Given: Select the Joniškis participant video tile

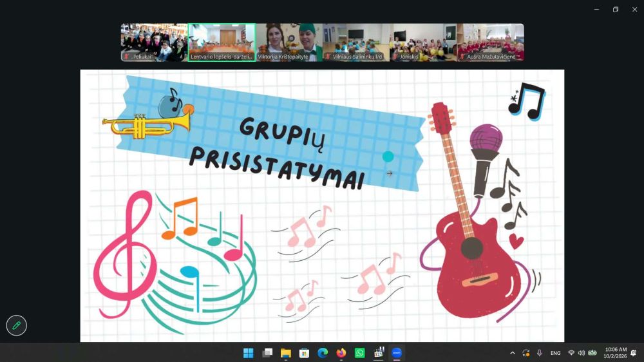Looking at the screenshot, I should click(423, 43).
